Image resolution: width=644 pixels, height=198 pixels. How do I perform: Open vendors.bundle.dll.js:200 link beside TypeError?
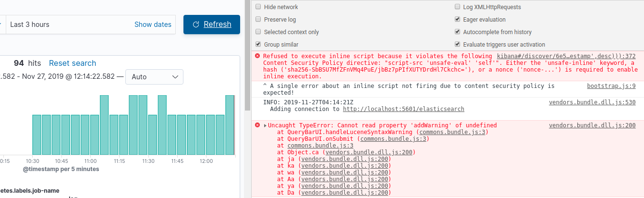592,125
